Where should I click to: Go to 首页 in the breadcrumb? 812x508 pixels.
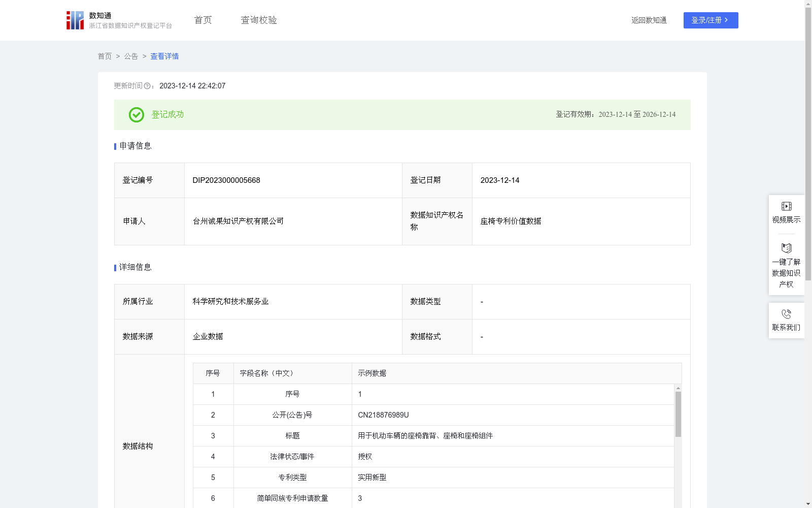pyautogui.click(x=105, y=56)
